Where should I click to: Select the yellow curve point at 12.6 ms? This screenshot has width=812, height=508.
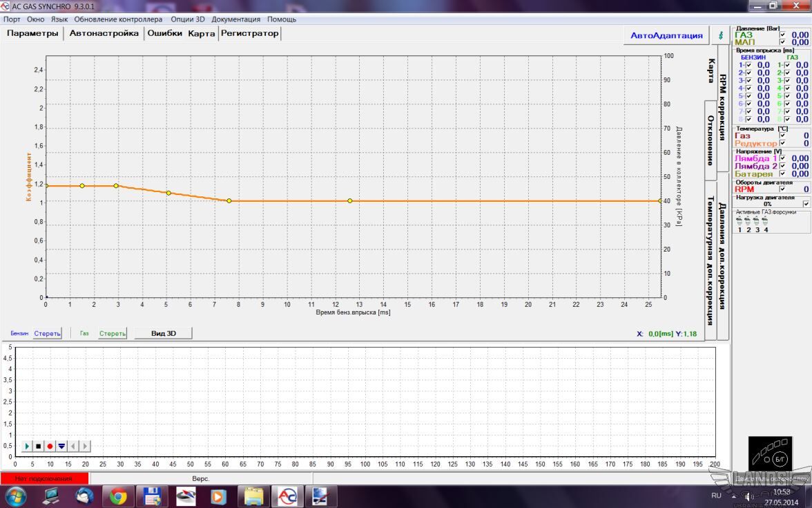[350, 201]
